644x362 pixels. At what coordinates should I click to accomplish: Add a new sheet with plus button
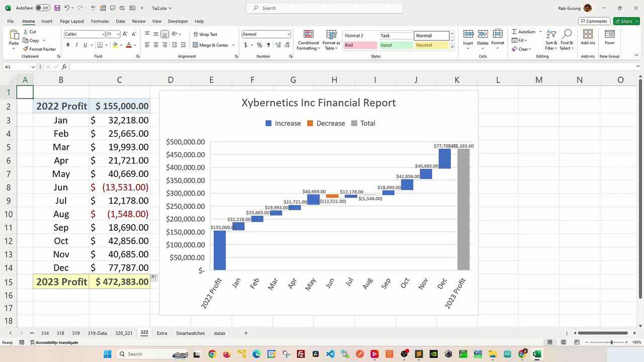point(246,333)
